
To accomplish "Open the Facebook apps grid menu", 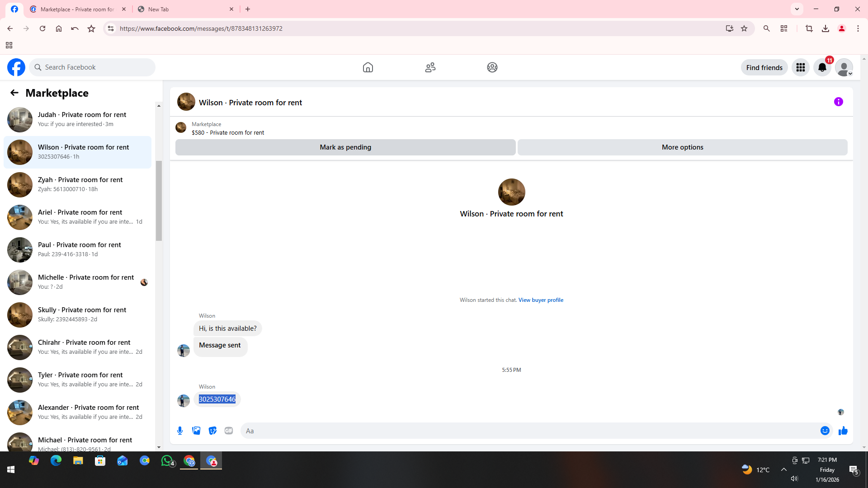I will (800, 67).
